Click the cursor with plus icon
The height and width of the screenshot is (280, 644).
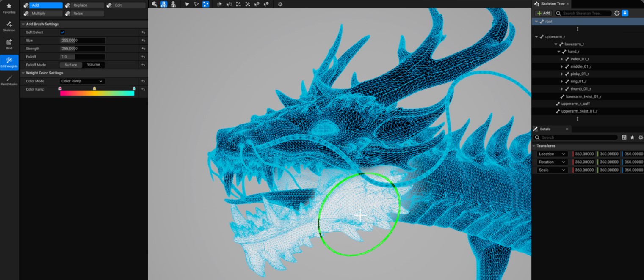click(257, 4)
